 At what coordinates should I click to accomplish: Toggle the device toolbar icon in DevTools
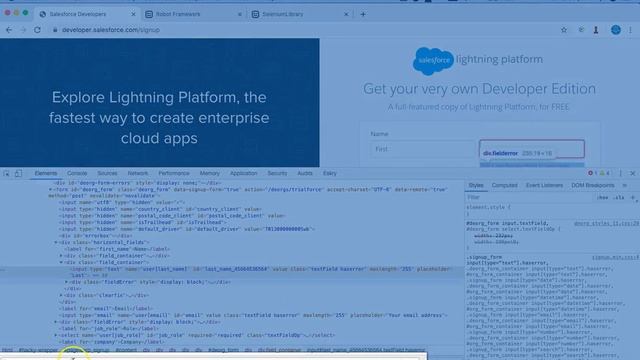point(18,173)
